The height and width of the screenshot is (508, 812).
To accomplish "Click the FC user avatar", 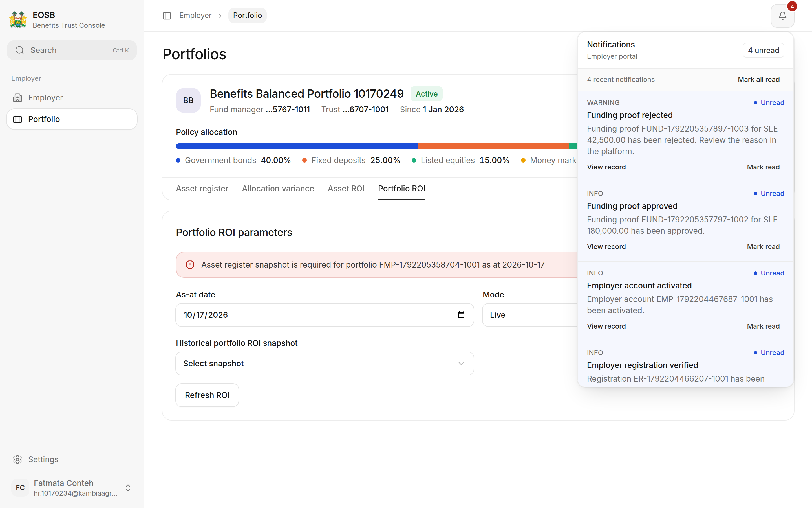I will (20, 487).
